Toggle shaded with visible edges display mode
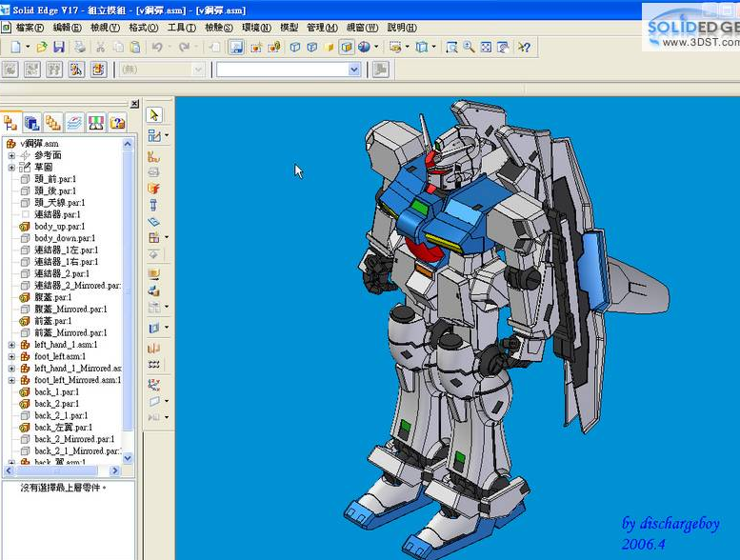This screenshot has width=740, height=560. click(347, 47)
